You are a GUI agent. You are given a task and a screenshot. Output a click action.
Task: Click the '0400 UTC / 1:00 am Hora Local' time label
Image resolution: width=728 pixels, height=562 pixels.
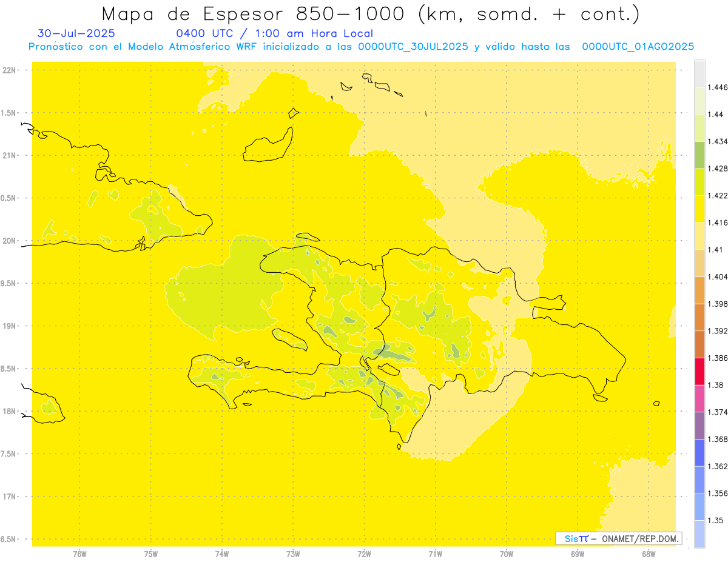[x=275, y=33]
